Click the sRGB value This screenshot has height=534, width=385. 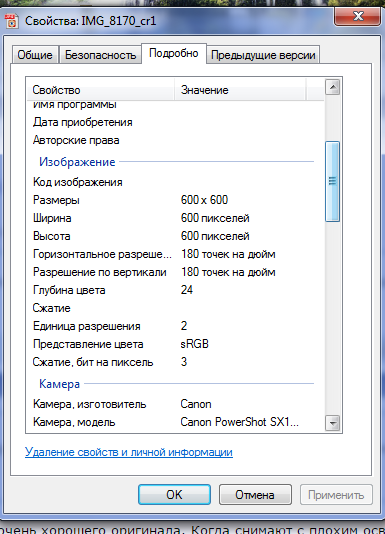coord(194,344)
